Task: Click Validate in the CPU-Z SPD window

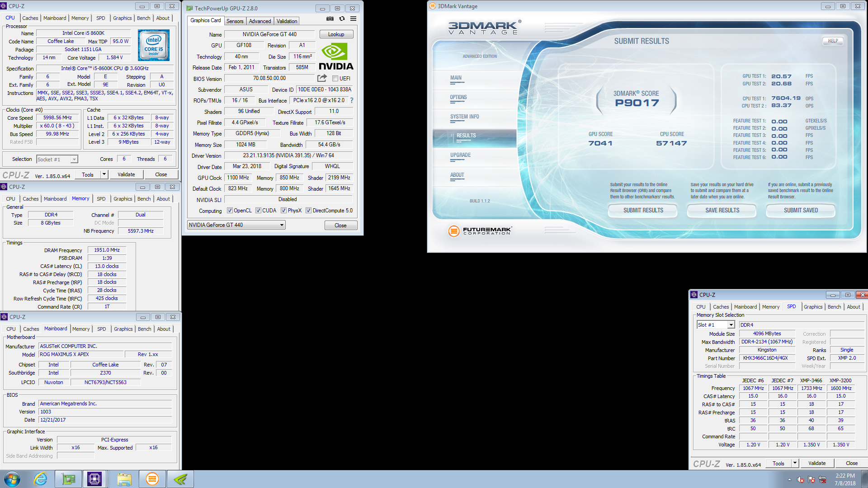Action: [816, 463]
